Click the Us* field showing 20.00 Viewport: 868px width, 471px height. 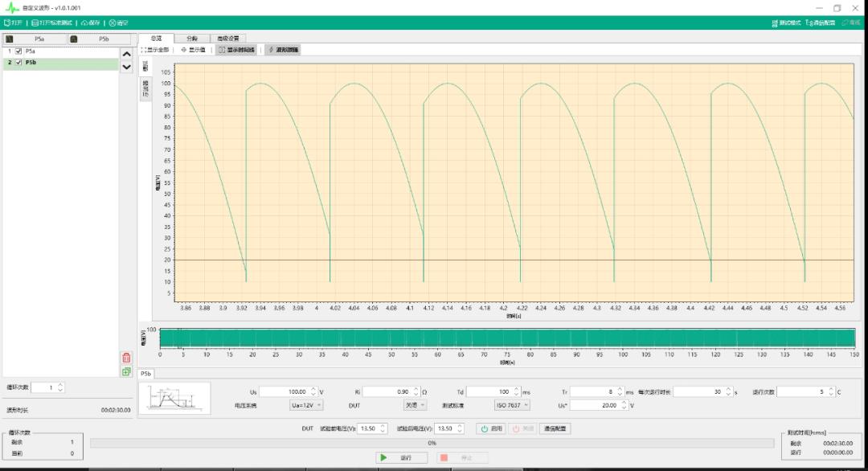coord(599,405)
